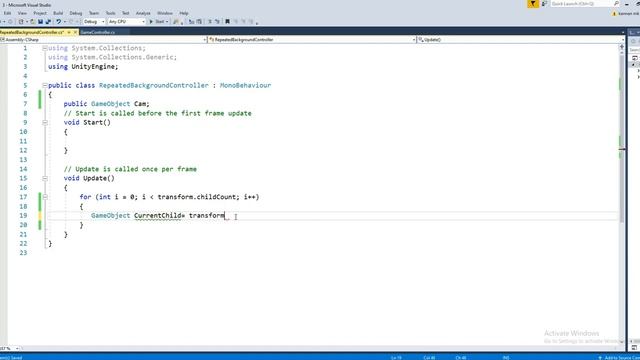Open the Debug menu
Viewport: 640px width, 360px height.
[x=76, y=13]
